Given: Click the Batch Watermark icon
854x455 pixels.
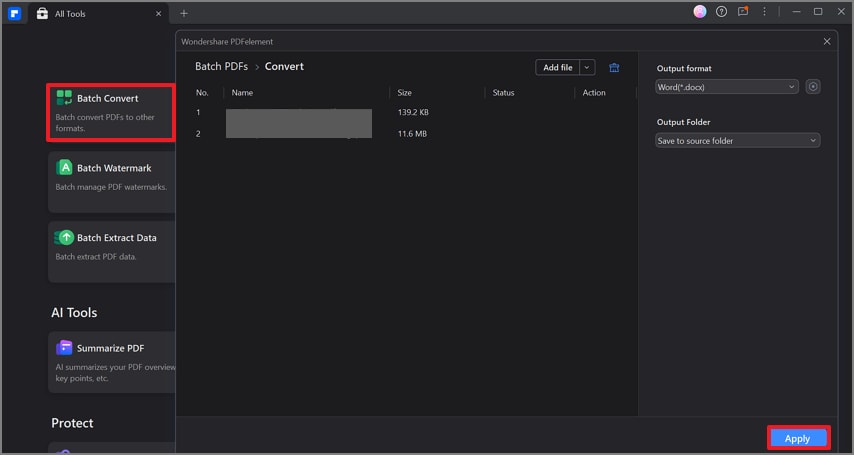Looking at the screenshot, I should [x=64, y=168].
